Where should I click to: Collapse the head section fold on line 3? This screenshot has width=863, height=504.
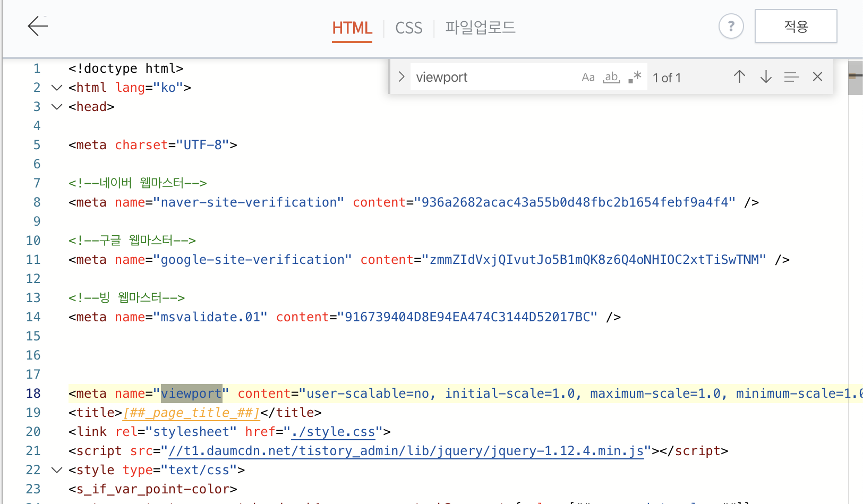56,106
